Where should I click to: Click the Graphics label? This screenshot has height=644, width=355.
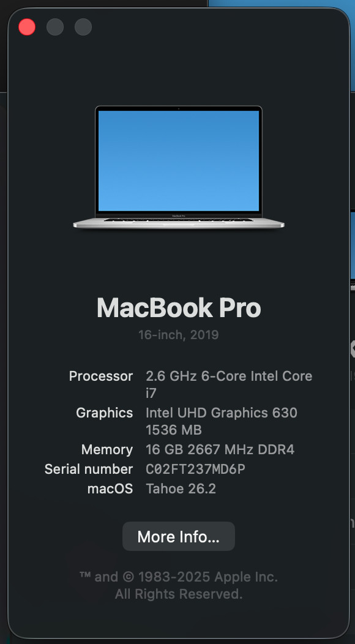(105, 413)
